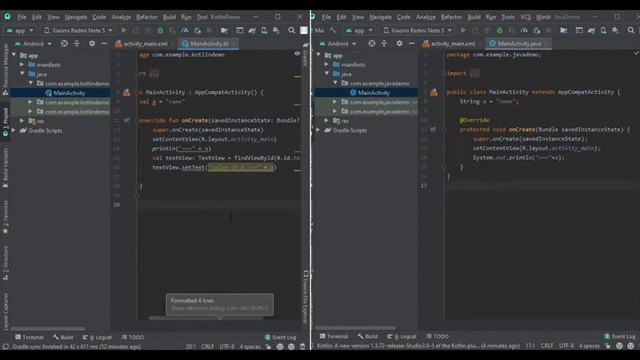640x360 pixels.
Task: Click scroll-from-source target icon in JavaDemo project panel
Action: (371, 44)
